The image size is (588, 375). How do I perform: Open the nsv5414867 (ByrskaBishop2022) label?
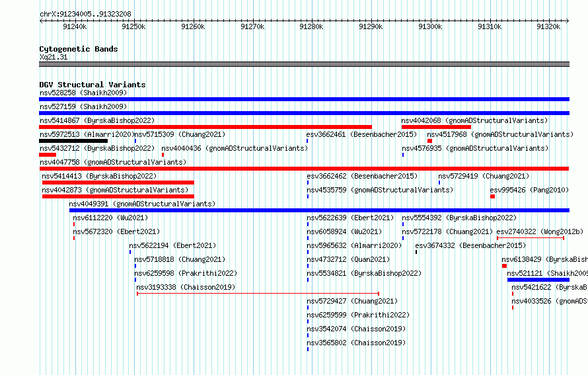pos(97,120)
